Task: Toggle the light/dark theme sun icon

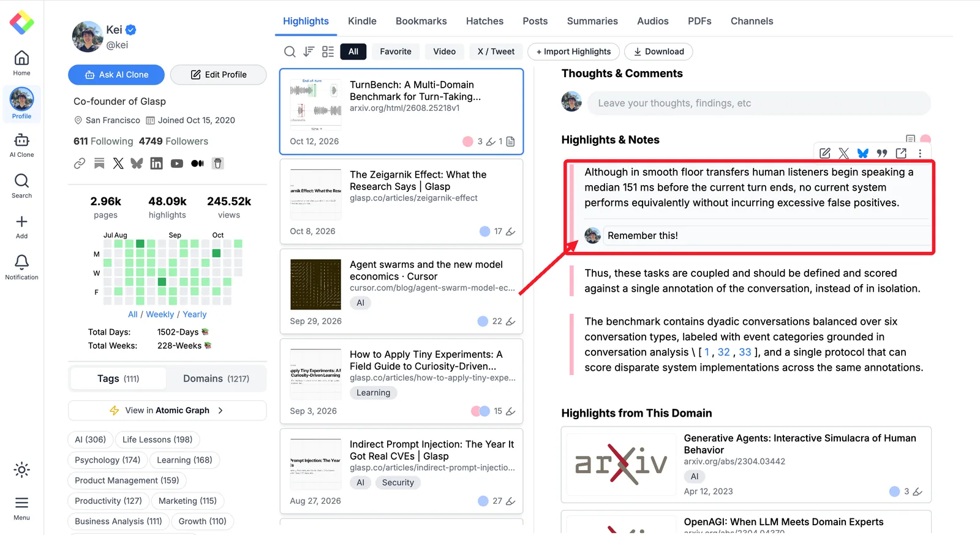Action: (x=21, y=470)
